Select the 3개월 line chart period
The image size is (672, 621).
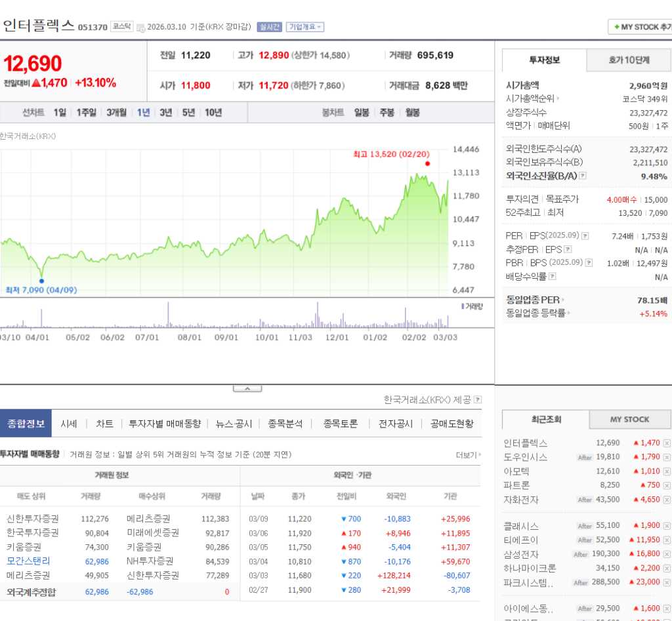[x=116, y=112]
